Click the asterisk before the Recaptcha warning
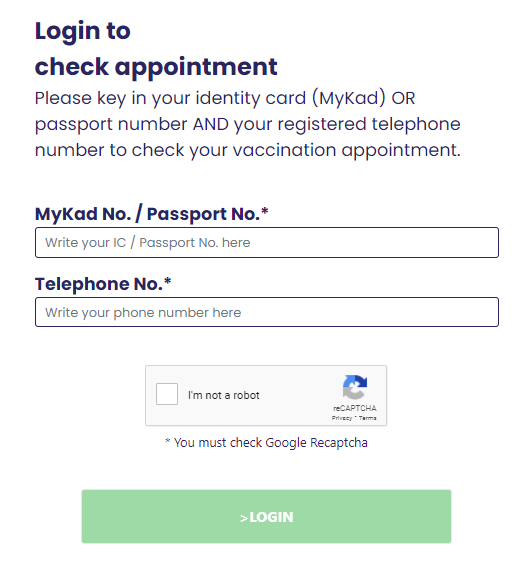 (x=168, y=440)
